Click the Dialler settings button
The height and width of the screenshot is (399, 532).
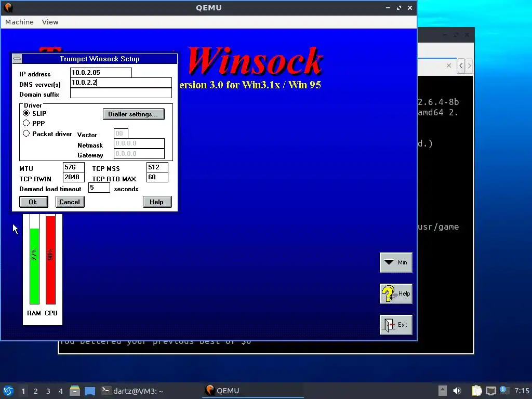pos(134,114)
